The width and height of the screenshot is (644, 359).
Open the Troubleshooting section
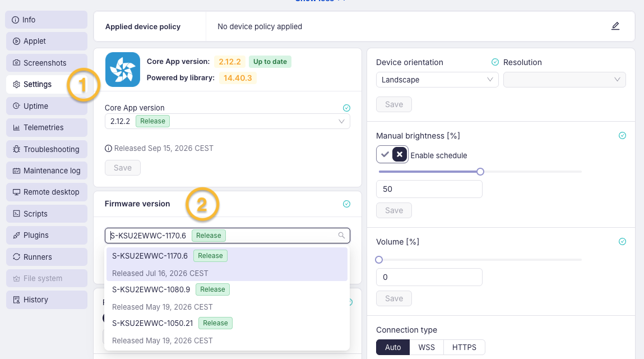pyautogui.click(x=47, y=149)
